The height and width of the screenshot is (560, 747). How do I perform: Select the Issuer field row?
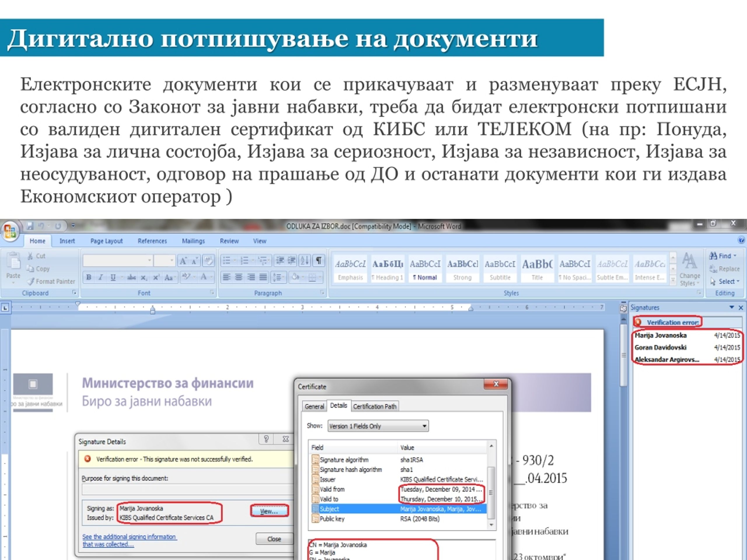click(x=399, y=479)
